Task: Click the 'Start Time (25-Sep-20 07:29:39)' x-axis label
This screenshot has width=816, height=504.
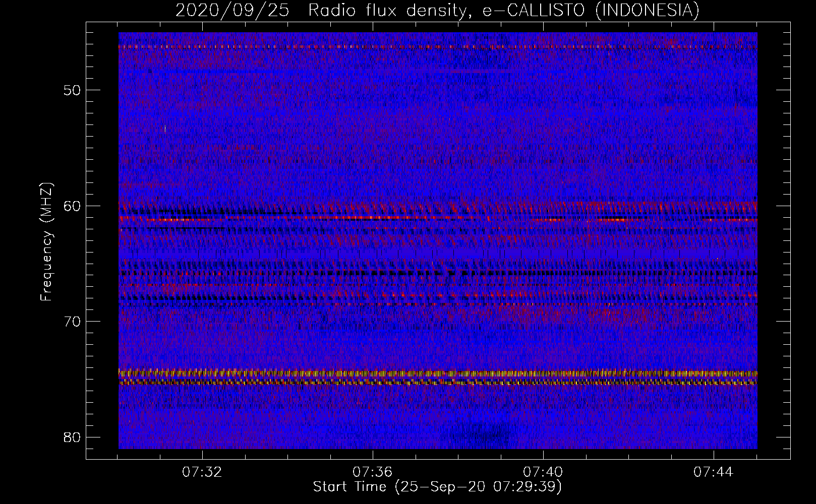Action: (x=437, y=487)
